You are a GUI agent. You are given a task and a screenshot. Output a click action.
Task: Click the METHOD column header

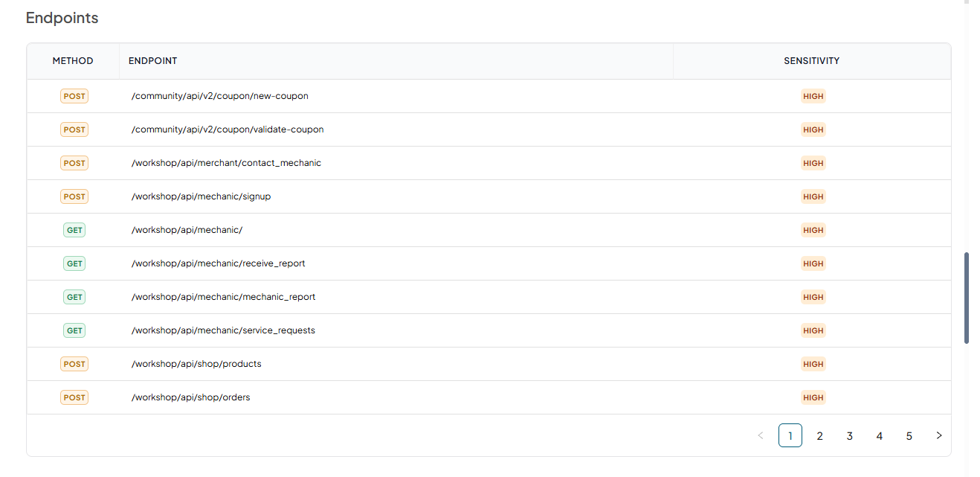point(73,61)
